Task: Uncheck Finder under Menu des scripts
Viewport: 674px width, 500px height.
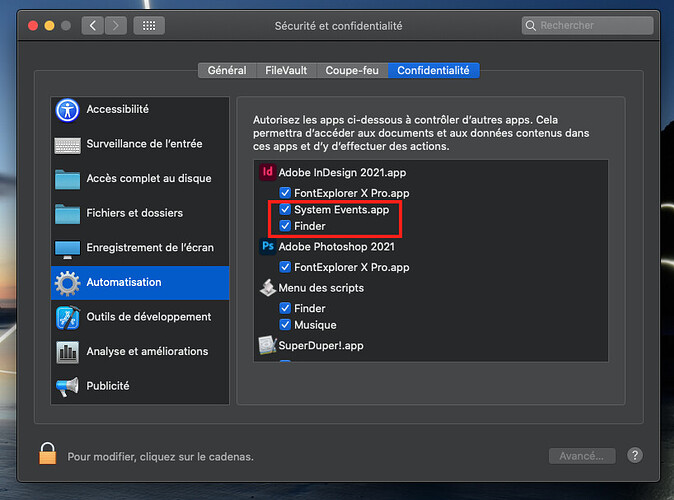Action: (x=285, y=308)
